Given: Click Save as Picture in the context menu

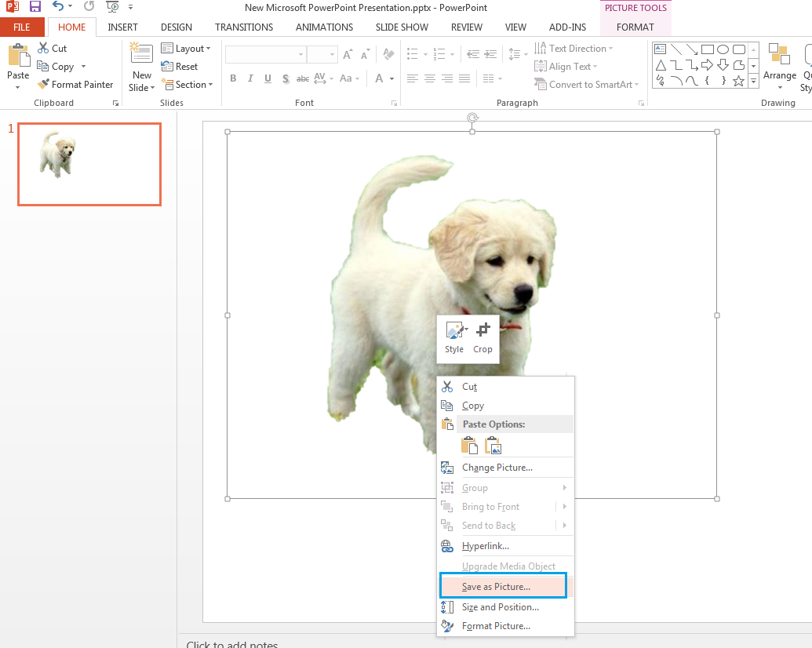Looking at the screenshot, I should (x=494, y=585).
